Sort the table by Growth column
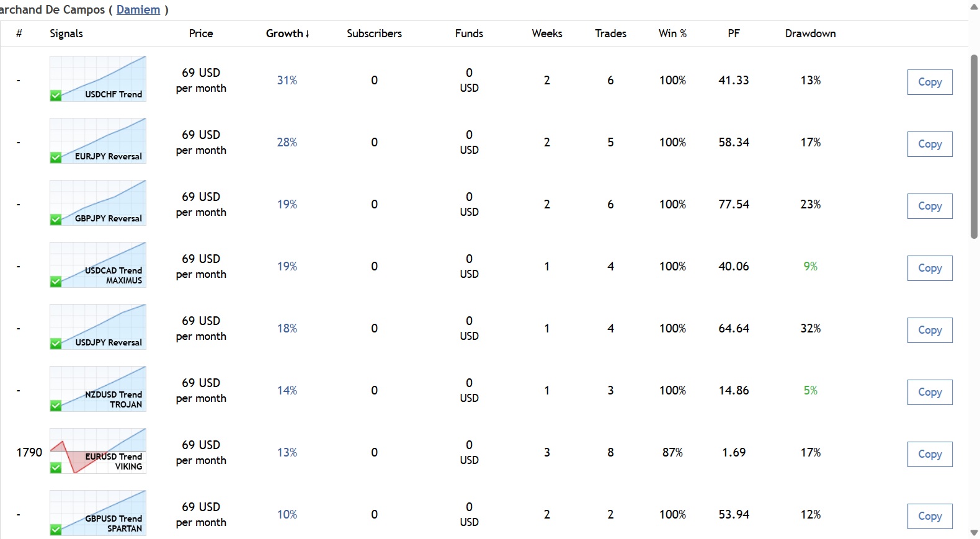Viewport: 980px width, 539px height. pyautogui.click(x=287, y=33)
